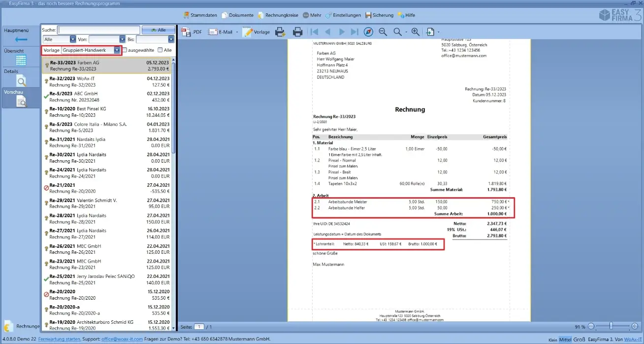644x344 pixels.
Task: Open the 'Von' date dropdown
Action: (122, 39)
